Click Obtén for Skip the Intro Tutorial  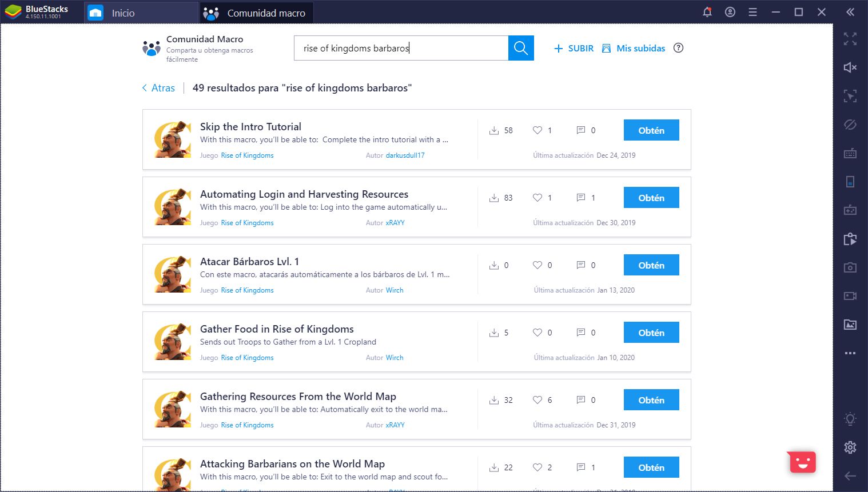tap(651, 130)
